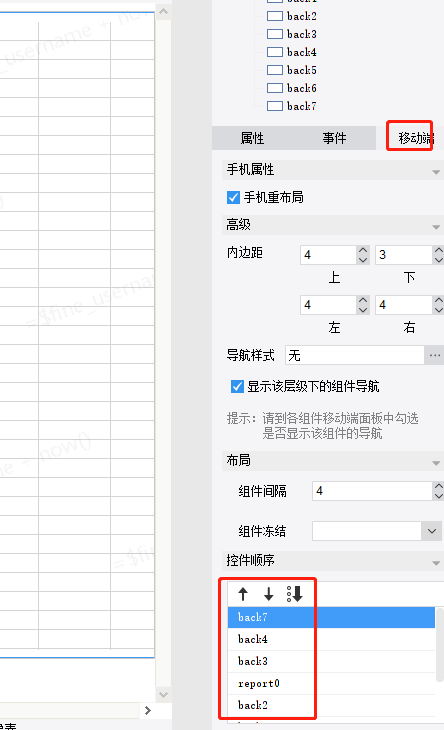The height and width of the screenshot is (730, 444).
Task: Click back3 widget icon in tree
Action: tap(275, 34)
